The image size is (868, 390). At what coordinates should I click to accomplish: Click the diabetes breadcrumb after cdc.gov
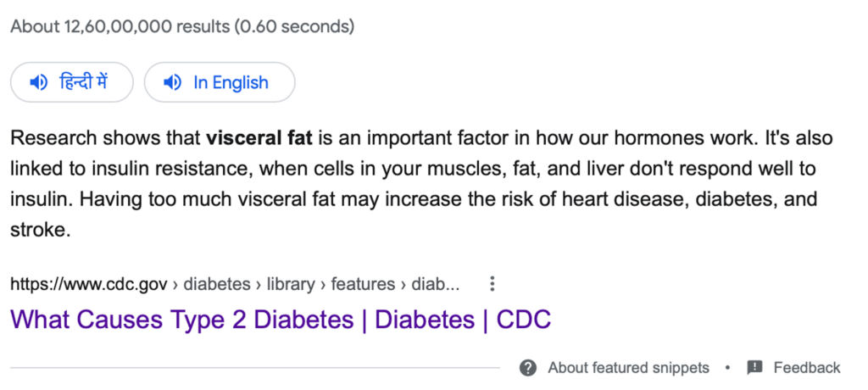coord(217,284)
